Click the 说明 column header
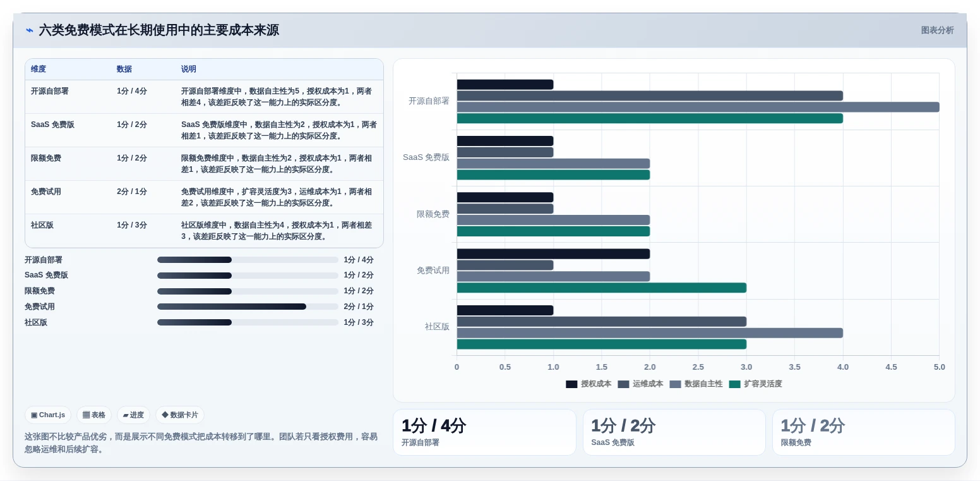The height and width of the screenshot is (481, 980). [x=189, y=69]
